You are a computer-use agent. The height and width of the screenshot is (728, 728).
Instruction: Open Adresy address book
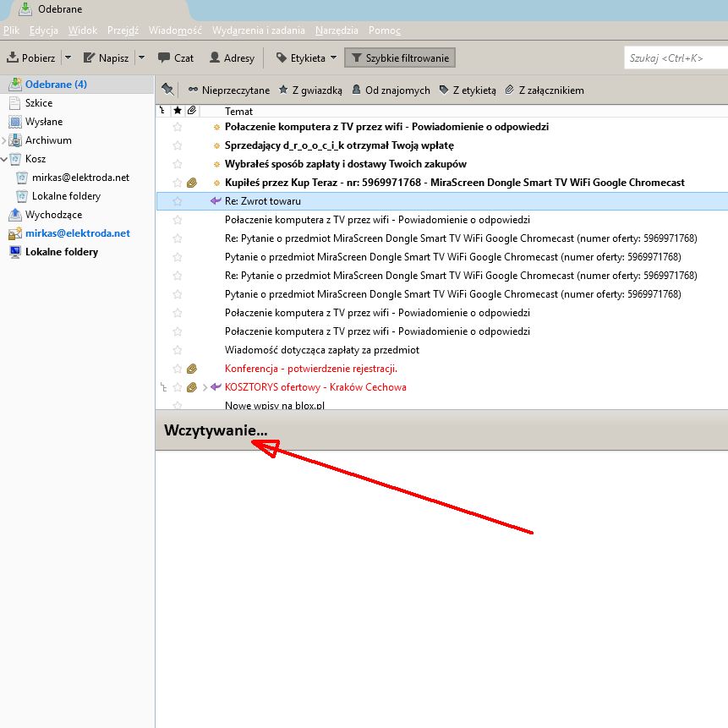[233, 58]
